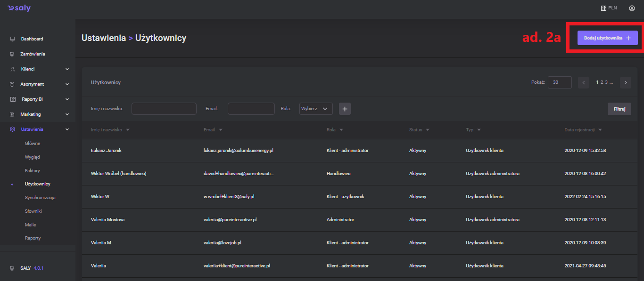This screenshot has height=281, width=644.
Task: Open user account profile icon
Action: coord(632,8)
